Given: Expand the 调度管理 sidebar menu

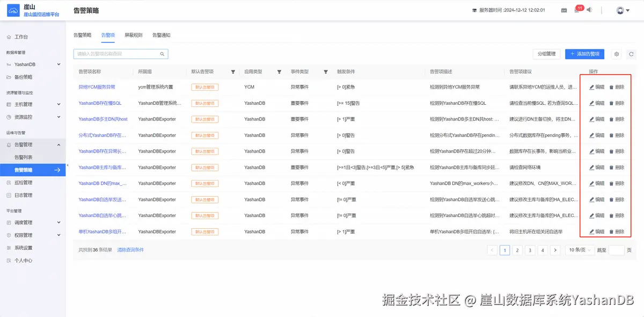Looking at the screenshot, I should click(33, 222).
